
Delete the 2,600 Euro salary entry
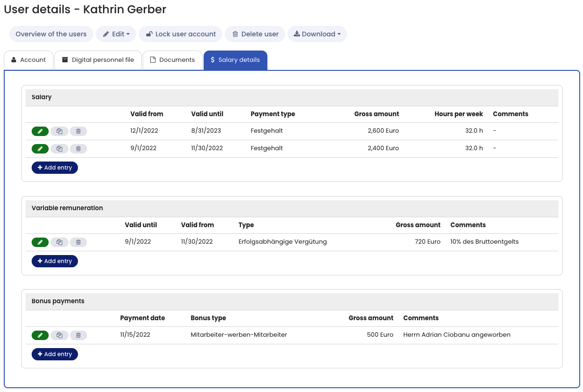coord(78,131)
